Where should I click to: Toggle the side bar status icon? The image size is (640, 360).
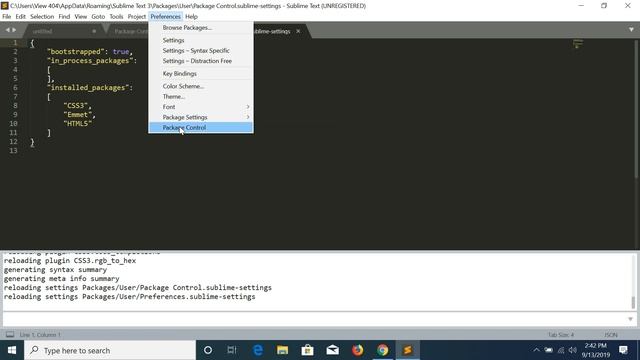coord(10,335)
